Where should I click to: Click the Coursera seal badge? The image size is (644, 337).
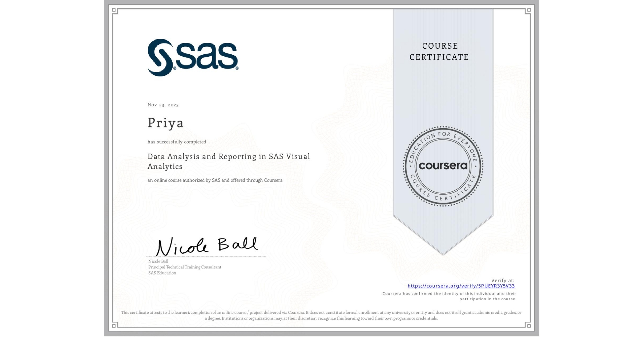(x=443, y=166)
